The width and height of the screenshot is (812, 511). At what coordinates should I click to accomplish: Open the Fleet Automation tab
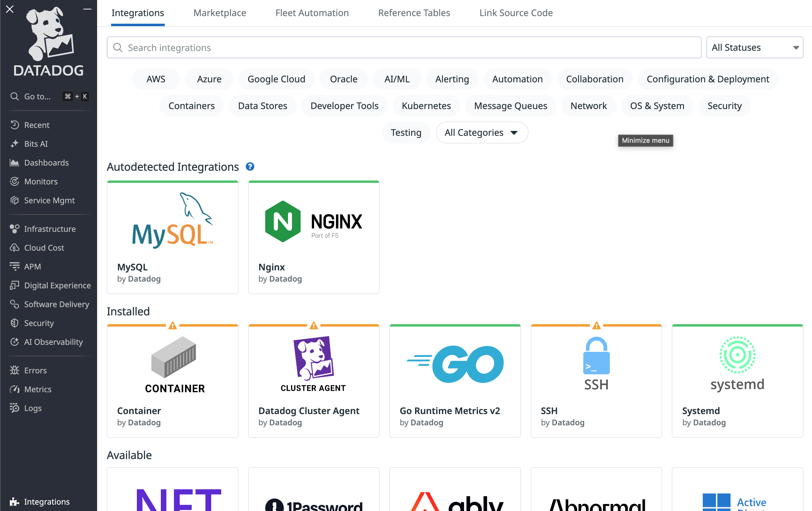coord(312,13)
